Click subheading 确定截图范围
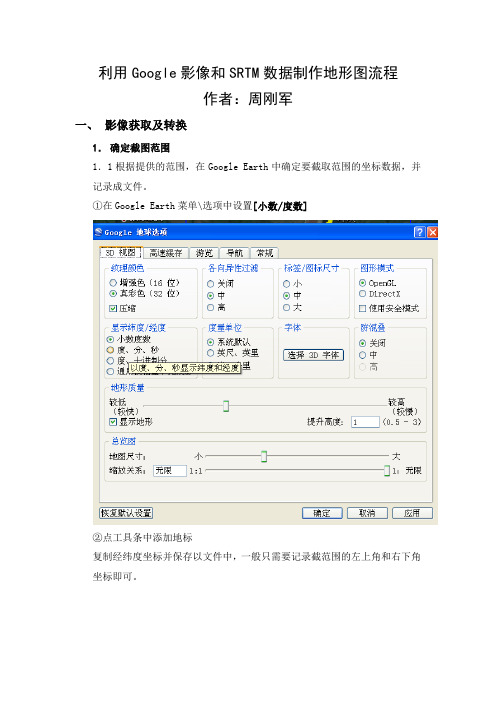This screenshot has height=702, width=496. point(140,148)
